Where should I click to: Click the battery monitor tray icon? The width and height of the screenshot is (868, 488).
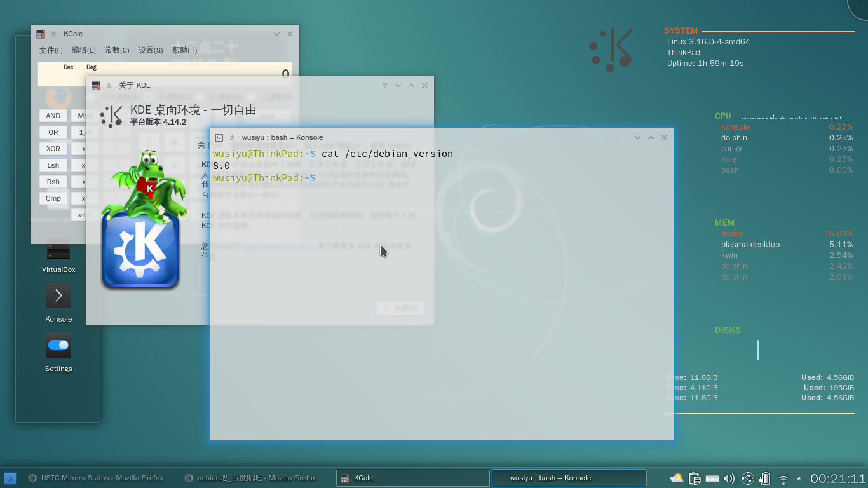765,478
